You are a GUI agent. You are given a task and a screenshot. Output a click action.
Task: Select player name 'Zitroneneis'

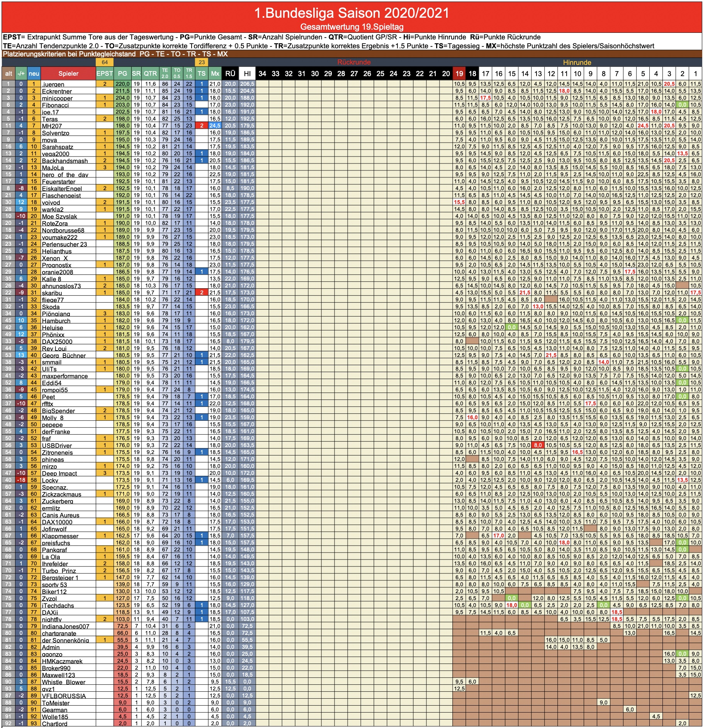coord(57,452)
